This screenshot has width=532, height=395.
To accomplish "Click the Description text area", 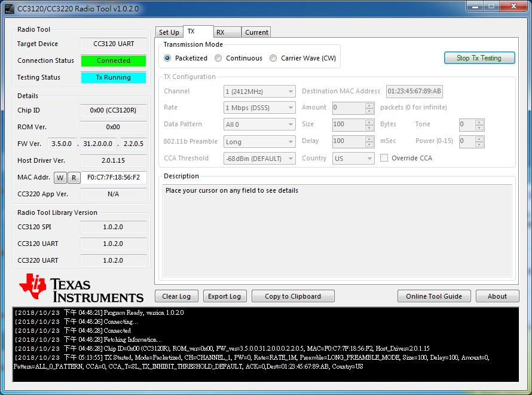I will pos(337,231).
